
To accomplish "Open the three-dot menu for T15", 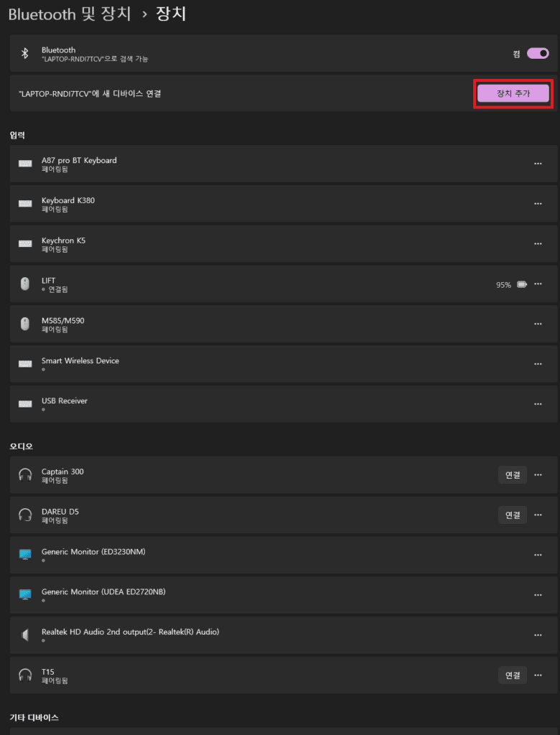I will click(x=538, y=675).
